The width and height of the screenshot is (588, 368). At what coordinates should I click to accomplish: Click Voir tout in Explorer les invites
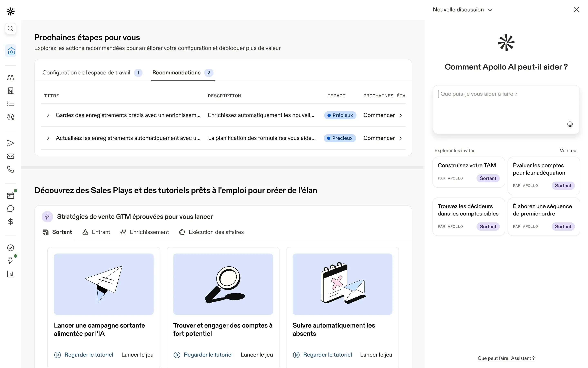tap(569, 151)
